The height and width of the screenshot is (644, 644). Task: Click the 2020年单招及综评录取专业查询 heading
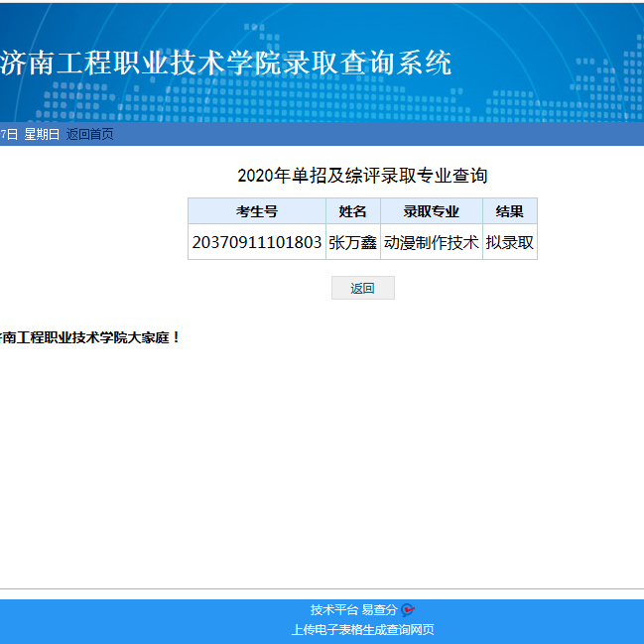[x=362, y=176]
